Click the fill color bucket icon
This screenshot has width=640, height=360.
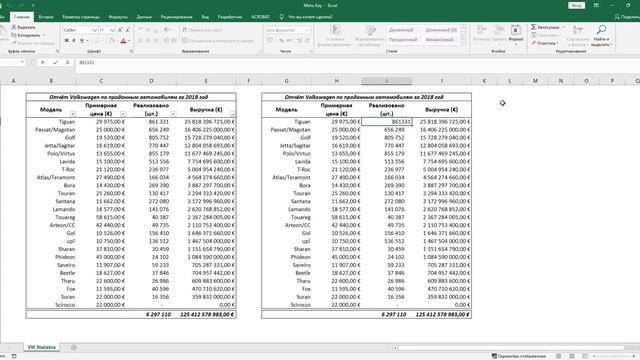(111, 41)
